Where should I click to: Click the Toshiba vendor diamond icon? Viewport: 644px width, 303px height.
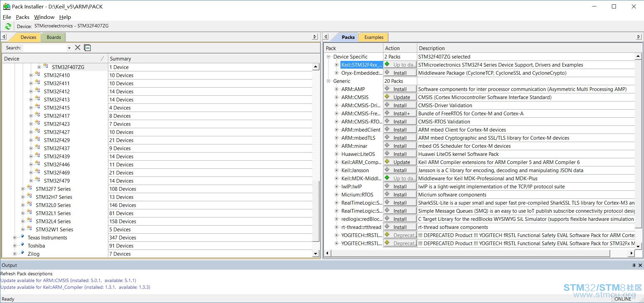22,245
